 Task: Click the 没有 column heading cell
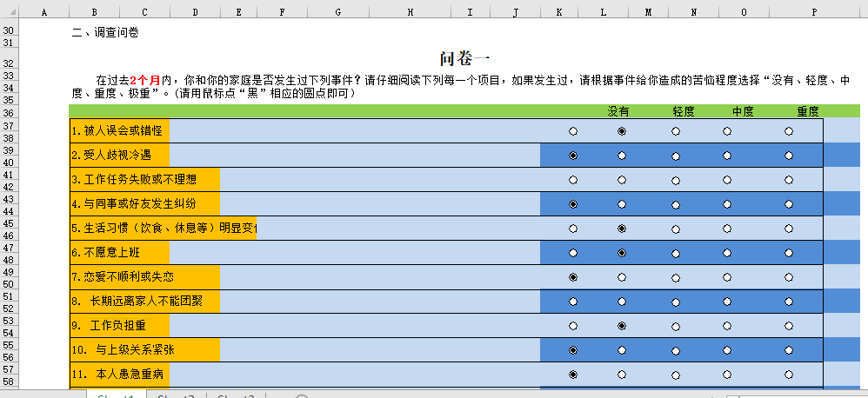click(618, 111)
